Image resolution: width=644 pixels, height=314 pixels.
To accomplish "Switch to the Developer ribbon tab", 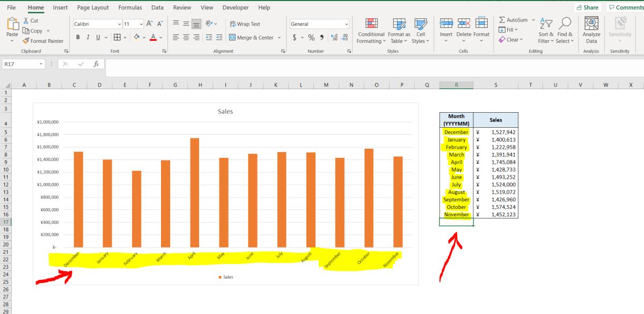I will coord(236,8).
